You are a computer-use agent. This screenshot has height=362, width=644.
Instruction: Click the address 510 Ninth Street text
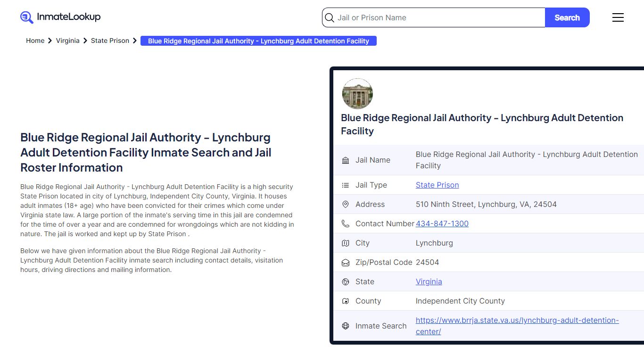click(486, 205)
